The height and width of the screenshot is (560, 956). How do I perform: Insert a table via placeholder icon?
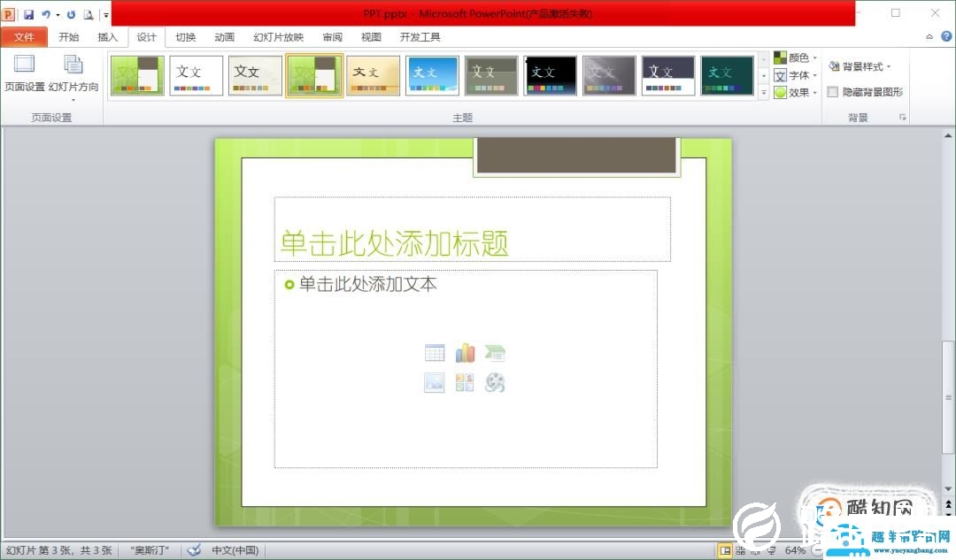[x=435, y=354]
